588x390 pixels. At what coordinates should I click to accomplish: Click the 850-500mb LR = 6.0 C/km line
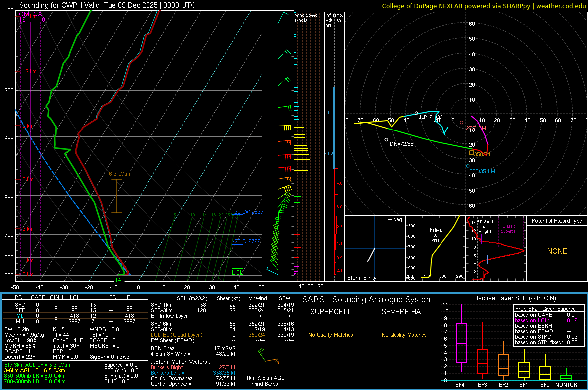35,376
